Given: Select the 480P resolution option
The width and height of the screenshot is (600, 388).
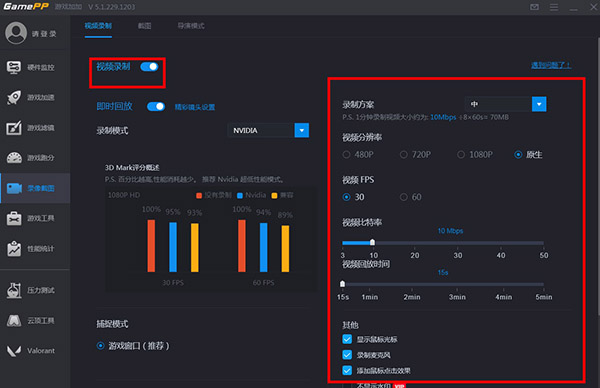Looking at the screenshot, I should pyautogui.click(x=358, y=155).
